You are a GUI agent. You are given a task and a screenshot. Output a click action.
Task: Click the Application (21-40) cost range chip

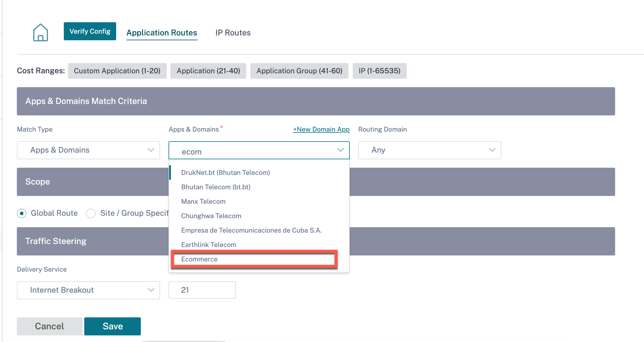click(x=208, y=71)
